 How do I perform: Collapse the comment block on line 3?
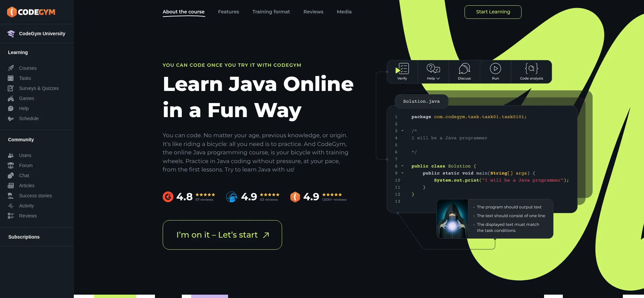402,131
